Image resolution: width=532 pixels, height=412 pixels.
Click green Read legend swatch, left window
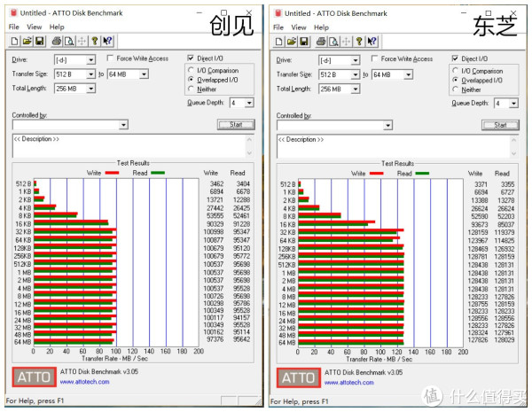pyautogui.click(x=158, y=173)
